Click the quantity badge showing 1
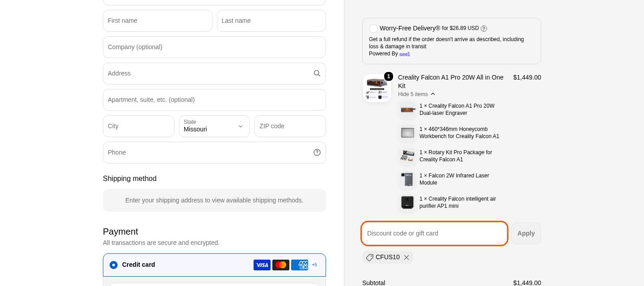The image size is (644, 286). coord(389,76)
